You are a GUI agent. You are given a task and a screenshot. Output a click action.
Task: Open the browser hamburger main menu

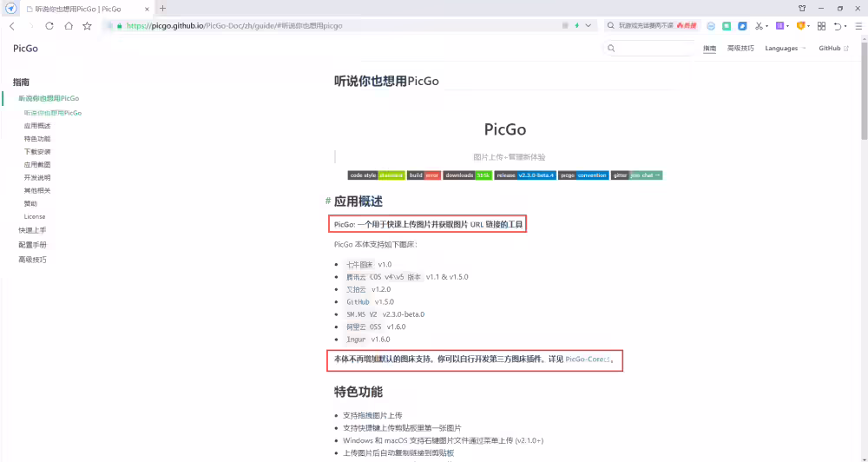[858, 26]
